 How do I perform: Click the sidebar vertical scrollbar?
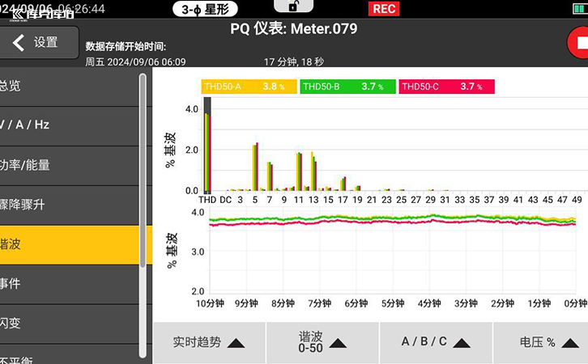(143, 215)
